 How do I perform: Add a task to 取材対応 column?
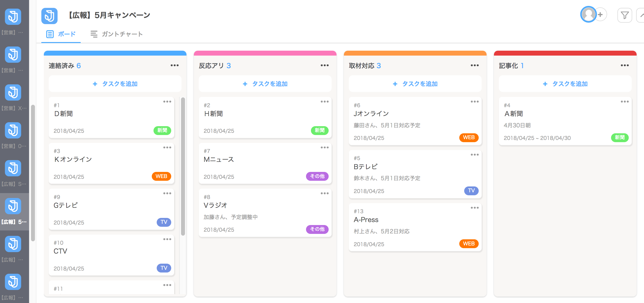click(415, 84)
